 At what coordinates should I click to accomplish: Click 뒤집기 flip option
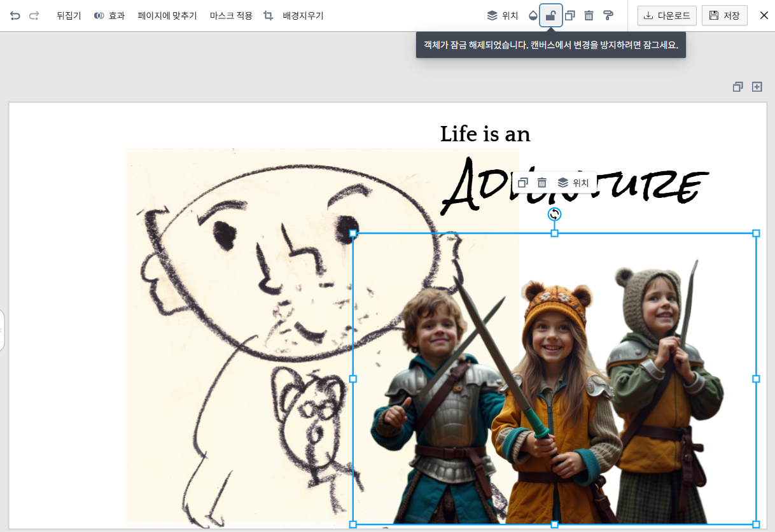pos(69,15)
